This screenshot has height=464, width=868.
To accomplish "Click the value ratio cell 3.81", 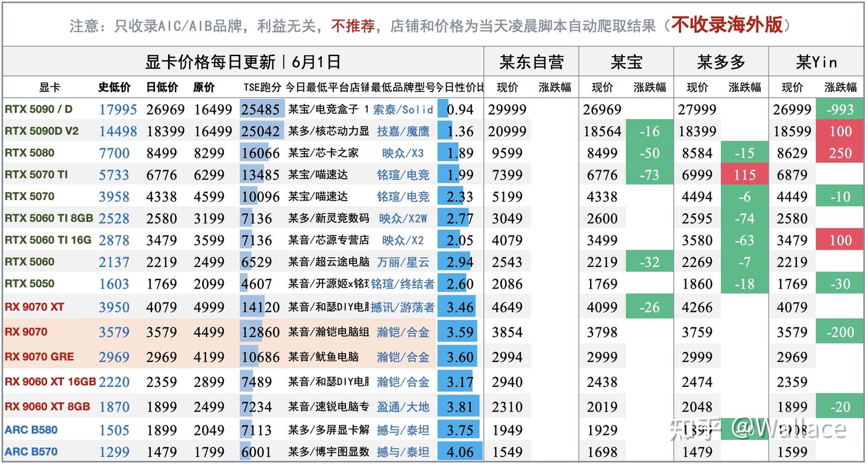I will (461, 407).
